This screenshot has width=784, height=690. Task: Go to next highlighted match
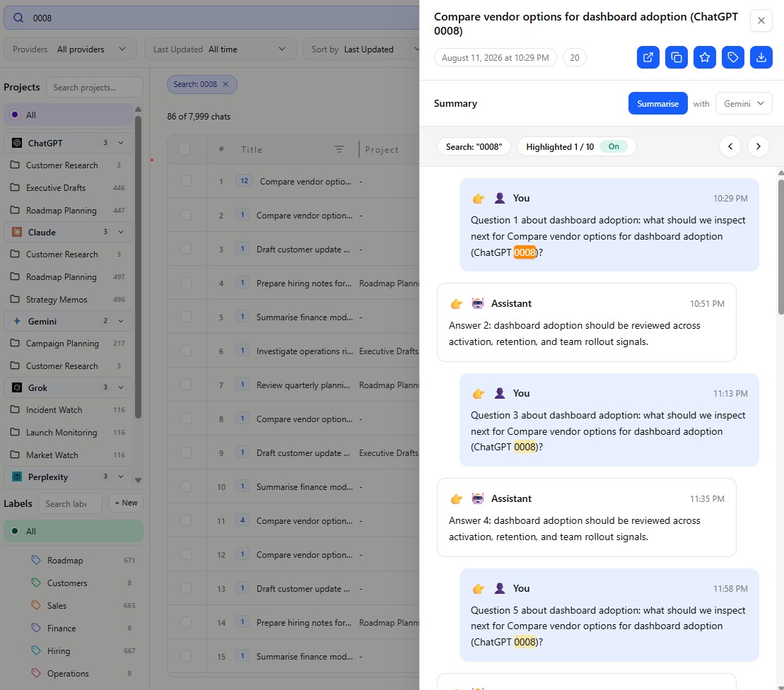pyautogui.click(x=758, y=146)
